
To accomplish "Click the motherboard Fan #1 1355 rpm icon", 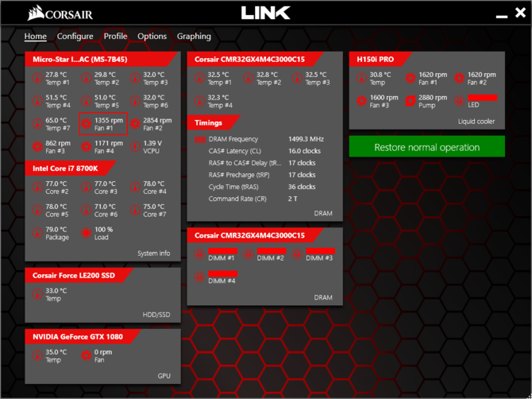I will click(x=87, y=124).
